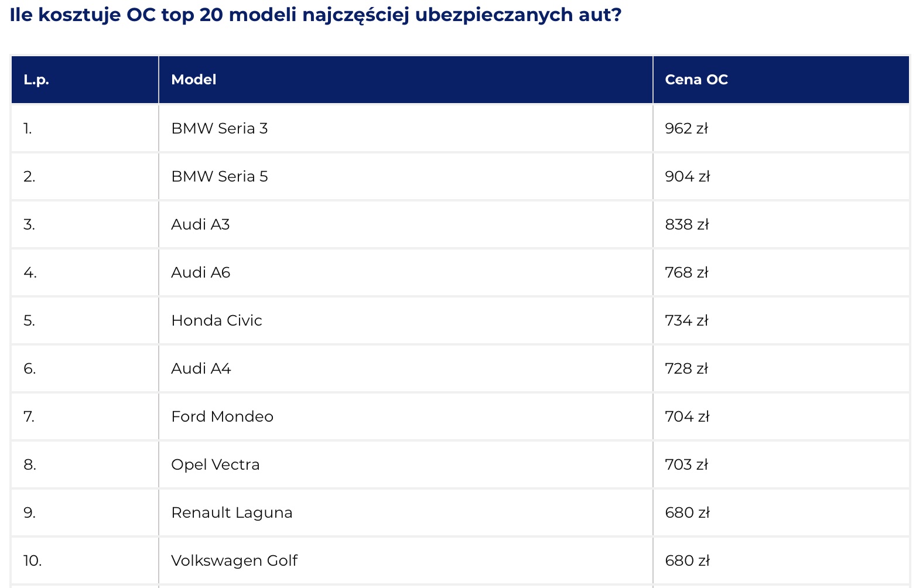The width and height of the screenshot is (916, 588).
Task: Click the 838 zł price value
Action: coord(687,224)
